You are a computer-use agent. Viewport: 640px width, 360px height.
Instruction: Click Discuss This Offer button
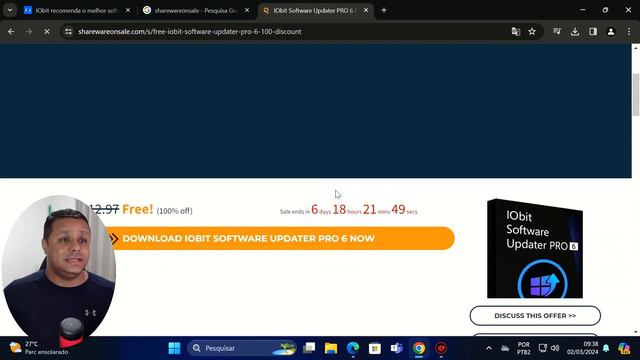tap(535, 316)
